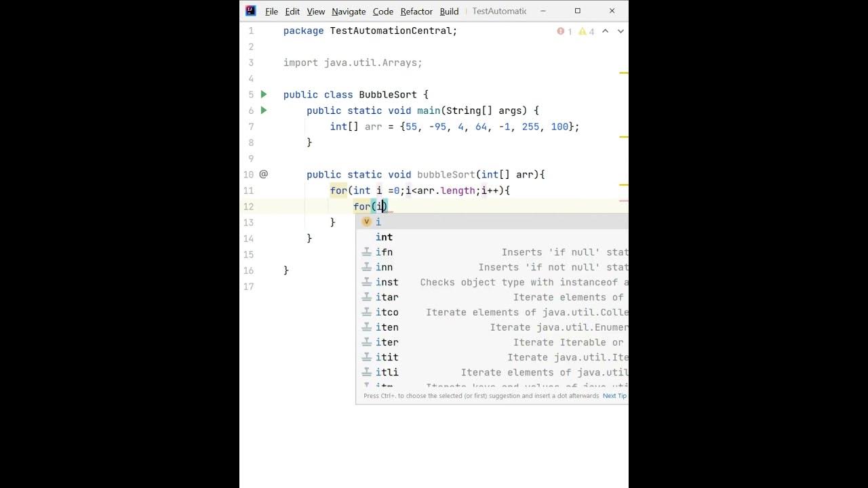Viewport: 868px width, 488px height.
Task: Click the red error count indicator
Action: pos(564,31)
